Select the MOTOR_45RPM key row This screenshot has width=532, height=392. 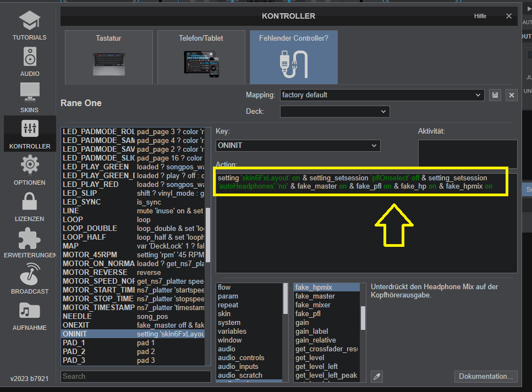133,255
